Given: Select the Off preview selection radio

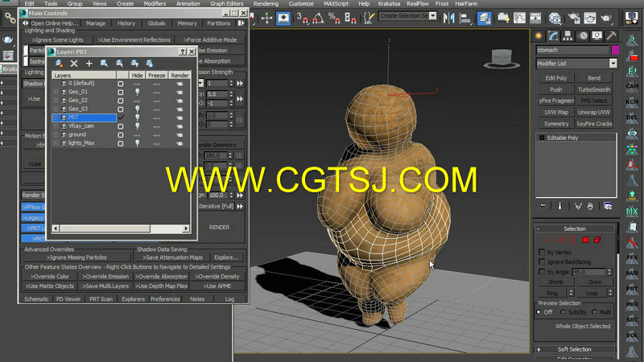Looking at the screenshot, I should tap(539, 312).
